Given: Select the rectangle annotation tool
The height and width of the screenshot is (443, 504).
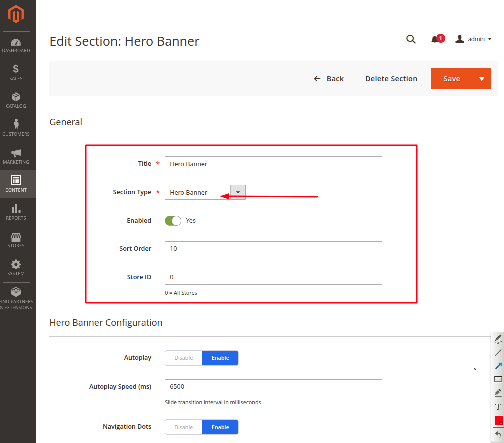Looking at the screenshot, I should click(x=498, y=379).
